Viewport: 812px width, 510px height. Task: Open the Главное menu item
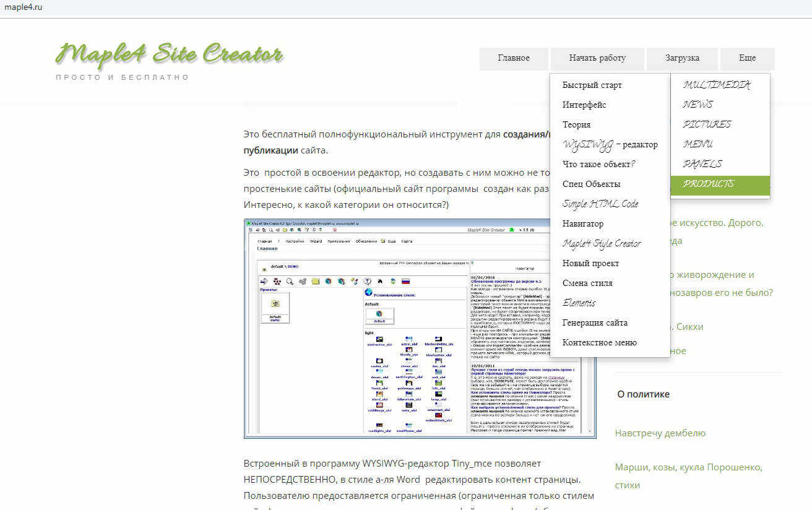(514, 58)
